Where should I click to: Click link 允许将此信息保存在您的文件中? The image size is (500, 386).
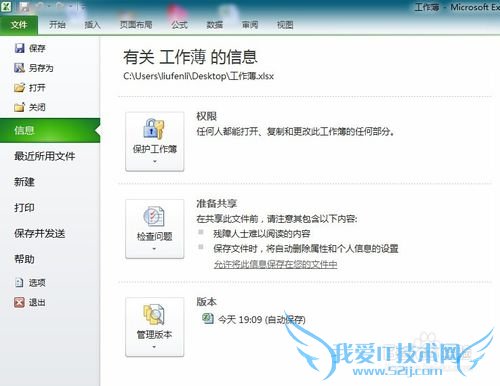click(x=275, y=264)
